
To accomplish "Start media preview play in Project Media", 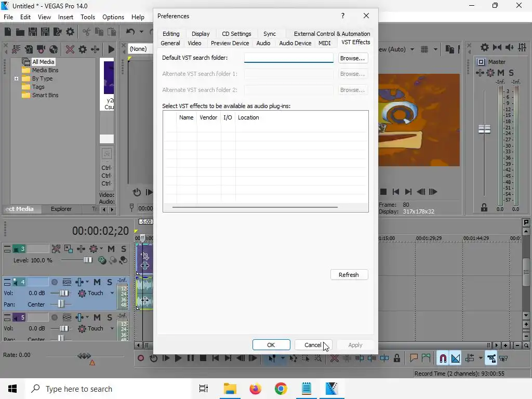I will point(111,49).
